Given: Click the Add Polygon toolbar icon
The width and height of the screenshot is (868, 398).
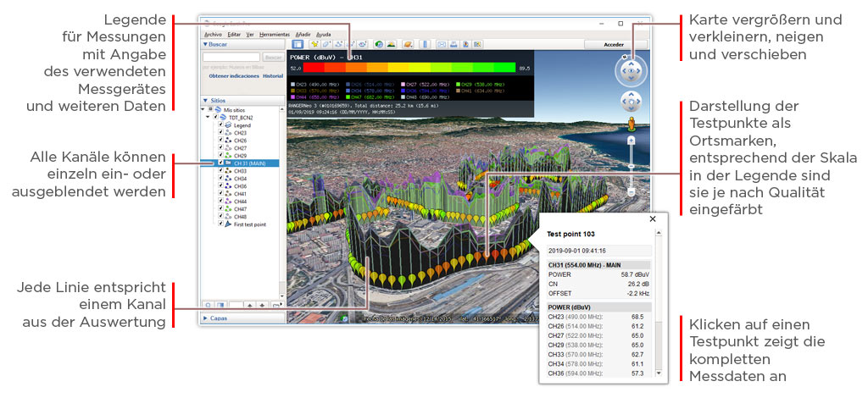Looking at the screenshot, I should pos(326,44).
